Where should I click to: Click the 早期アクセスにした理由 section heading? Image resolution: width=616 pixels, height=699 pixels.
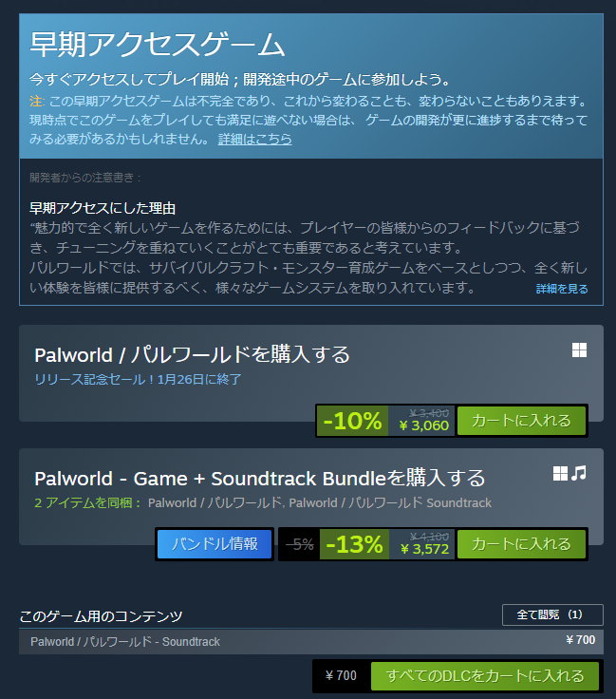[103, 208]
